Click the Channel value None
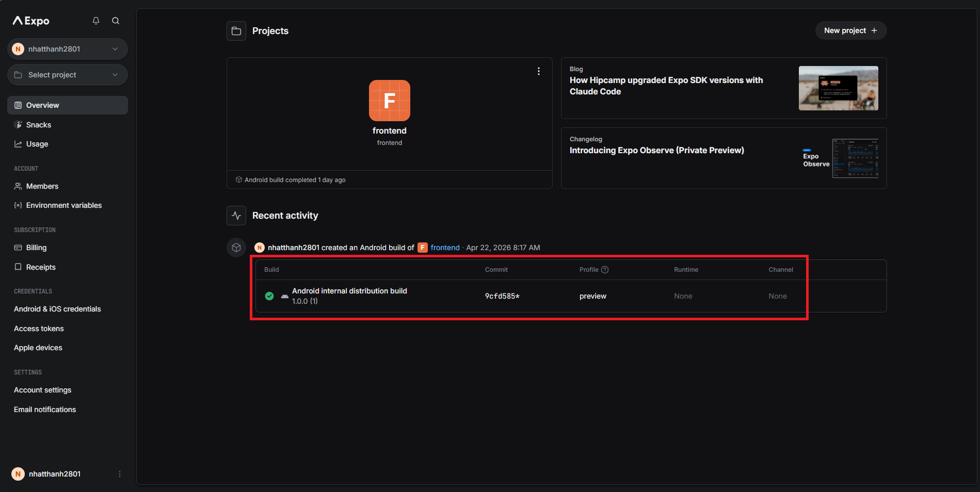The height and width of the screenshot is (492, 980). [778, 296]
